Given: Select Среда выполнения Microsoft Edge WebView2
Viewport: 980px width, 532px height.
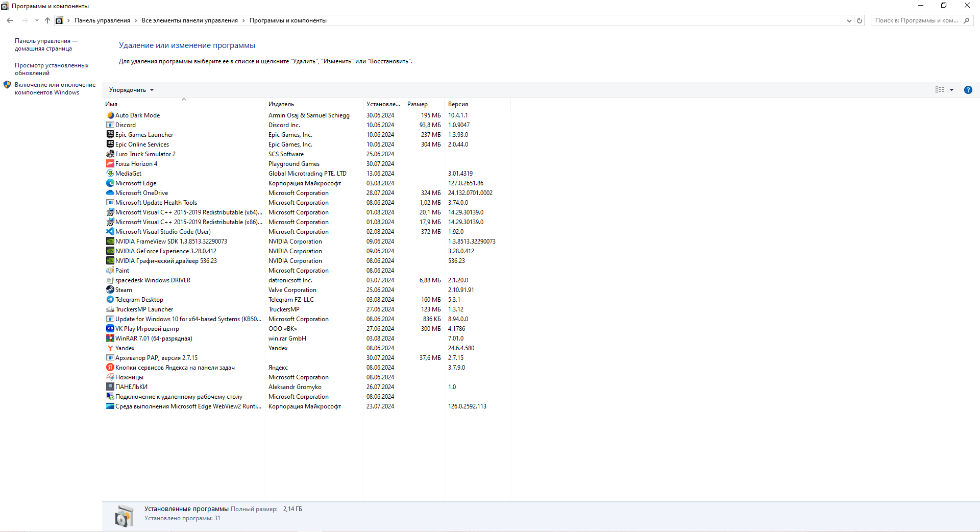Looking at the screenshot, I should pos(306,406).
